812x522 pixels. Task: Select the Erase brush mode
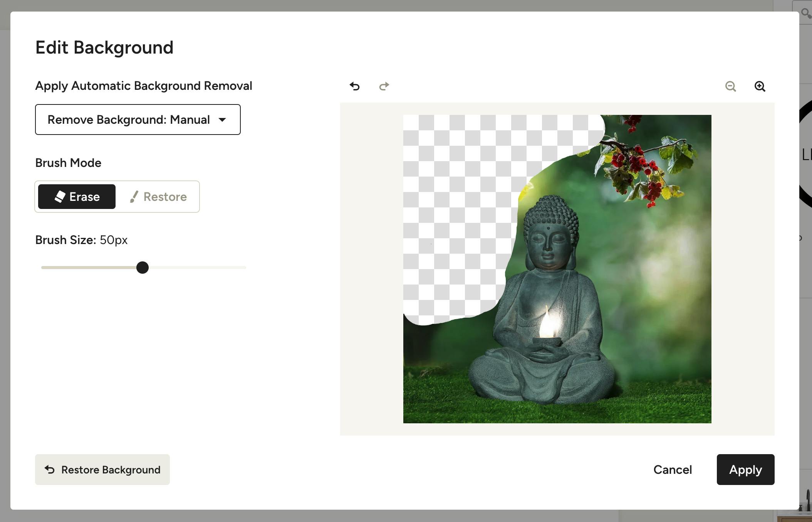click(x=77, y=197)
